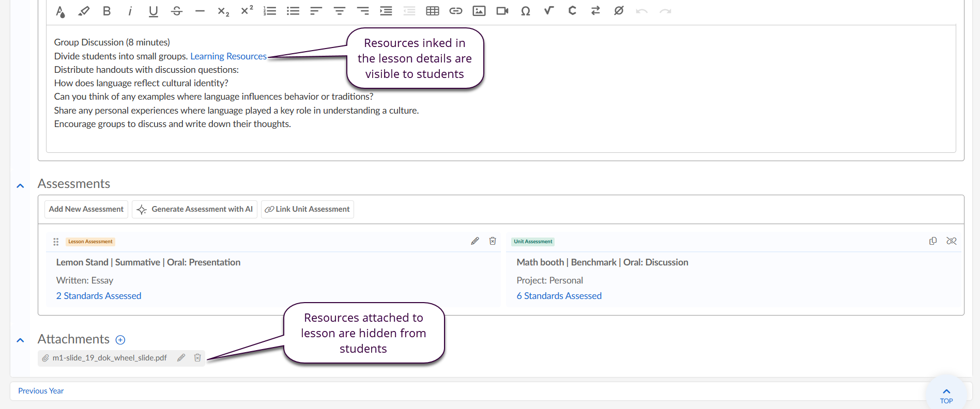Delete the Lemon Stand lesson assessment
Viewport: 980px width, 409px height.
[493, 241]
